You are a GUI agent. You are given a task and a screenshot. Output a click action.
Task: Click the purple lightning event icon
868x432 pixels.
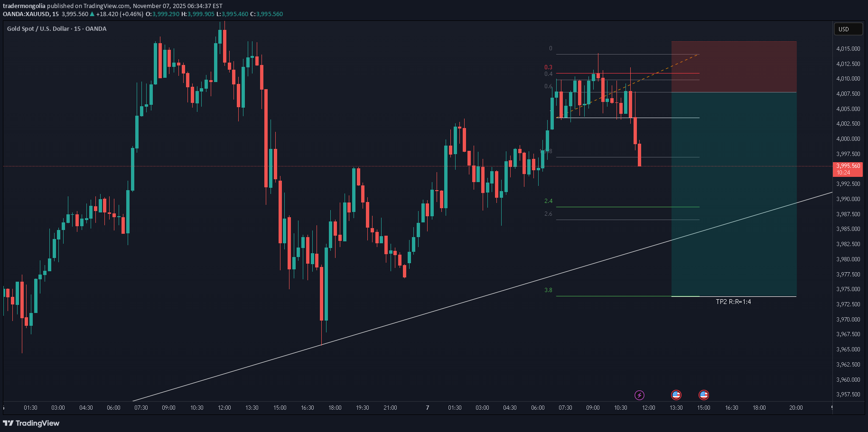pyautogui.click(x=639, y=395)
